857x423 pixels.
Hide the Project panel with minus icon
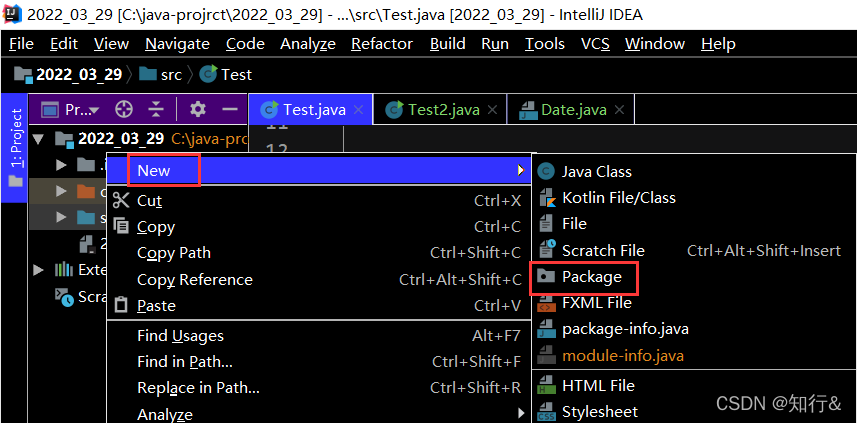pyautogui.click(x=230, y=110)
